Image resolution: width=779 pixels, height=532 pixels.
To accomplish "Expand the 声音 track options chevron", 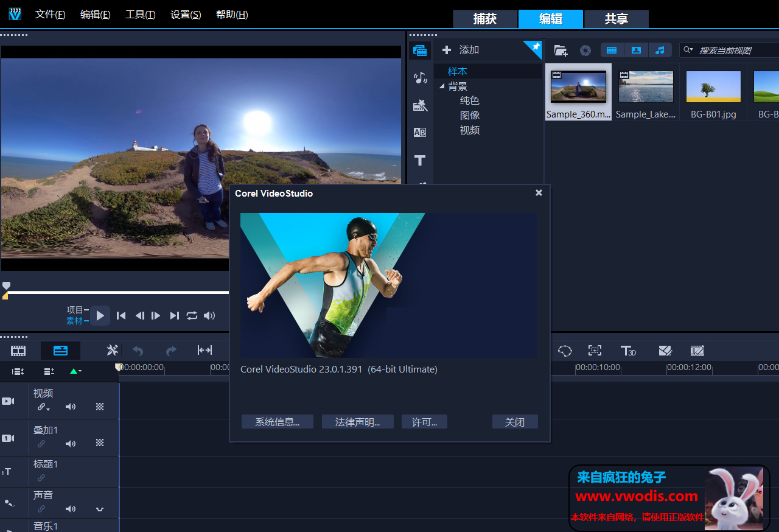I will click(100, 509).
